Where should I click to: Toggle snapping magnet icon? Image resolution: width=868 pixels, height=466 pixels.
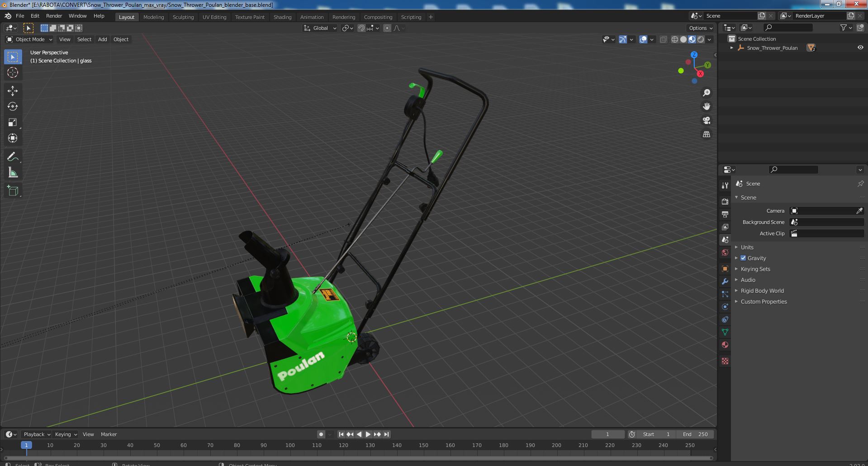pyautogui.click(x=361, y=28)
